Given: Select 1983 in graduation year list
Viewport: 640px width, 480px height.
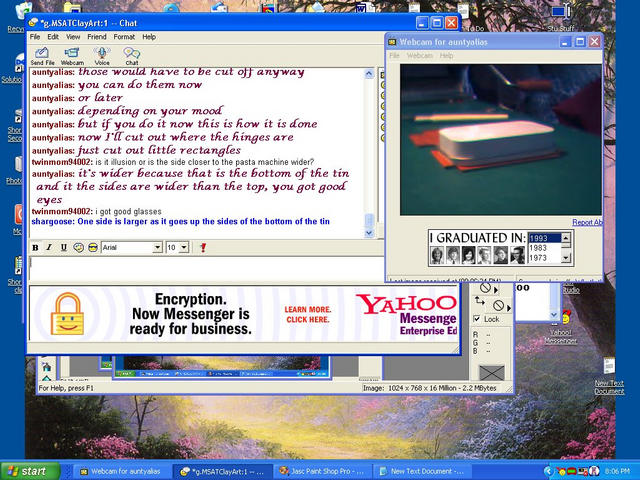Looking at the screenshot, I should [544, 248].
